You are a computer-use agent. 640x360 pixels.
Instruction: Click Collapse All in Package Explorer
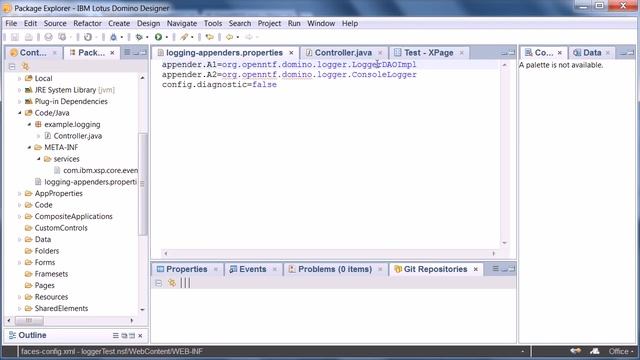pos(12,67)
